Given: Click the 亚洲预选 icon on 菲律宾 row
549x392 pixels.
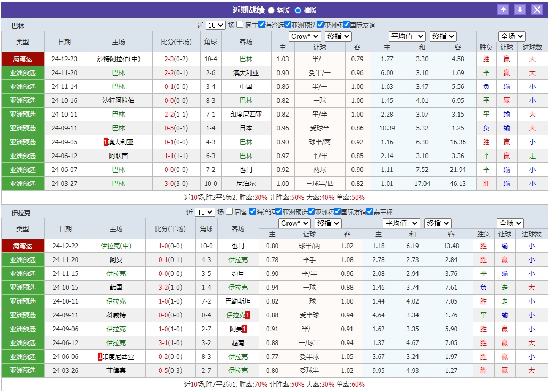Looking at the screenshot, I should click(23, 371).
